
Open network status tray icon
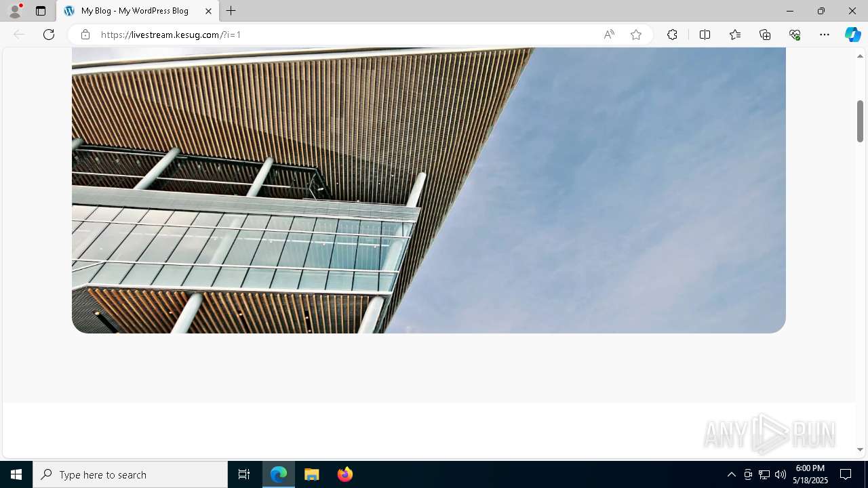tap(764, 474)
